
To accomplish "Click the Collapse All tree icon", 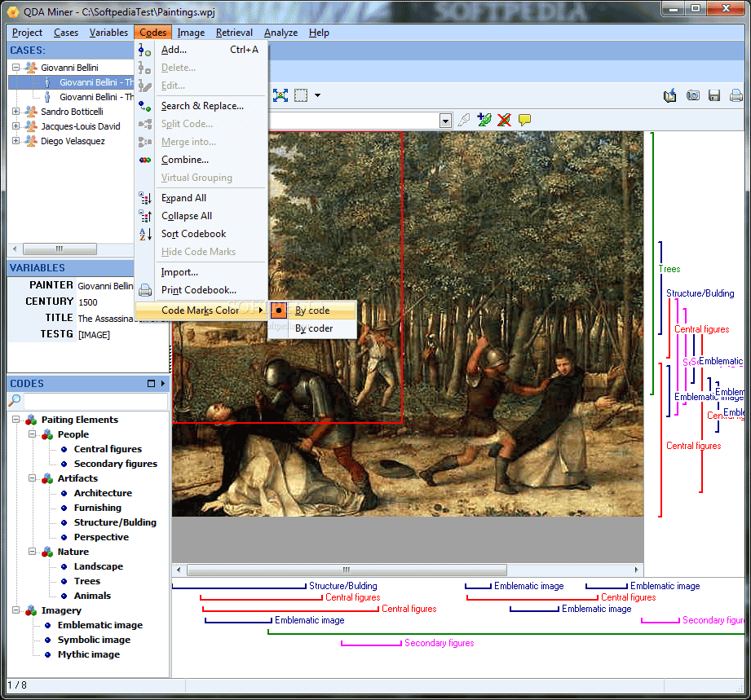I will 145,216.
